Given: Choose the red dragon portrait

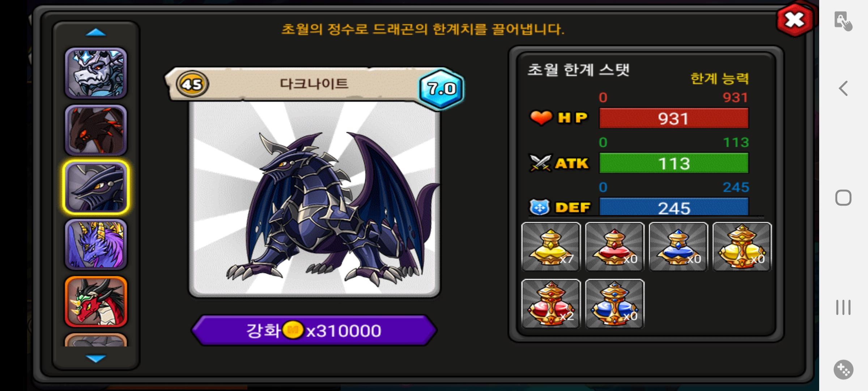Looking at the screenshot, I should pyautogui.click(x=96, y=301).
